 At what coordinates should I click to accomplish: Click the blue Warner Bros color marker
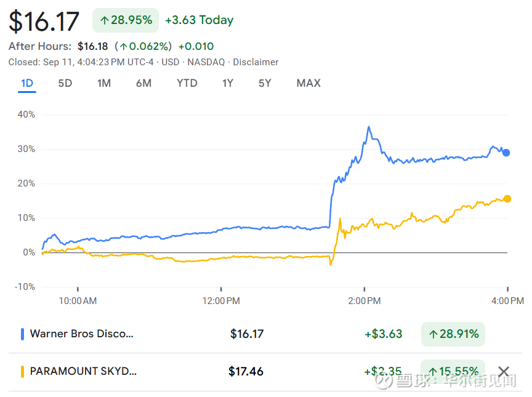(23, 334)
